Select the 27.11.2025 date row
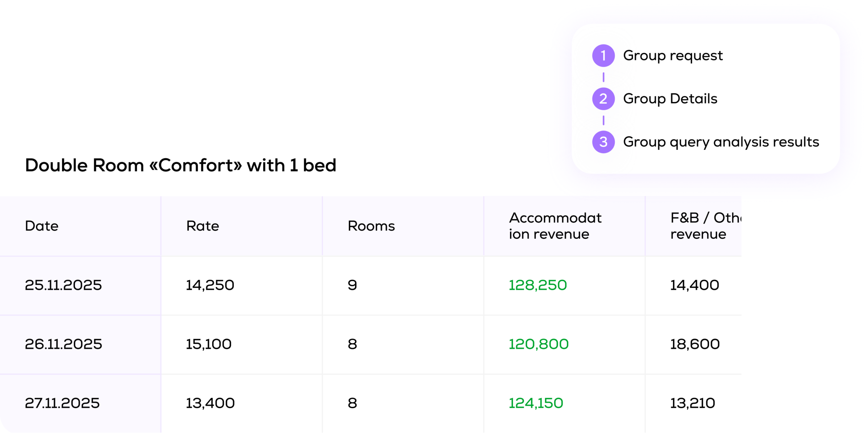868x435 pixels. click(62, 403)
